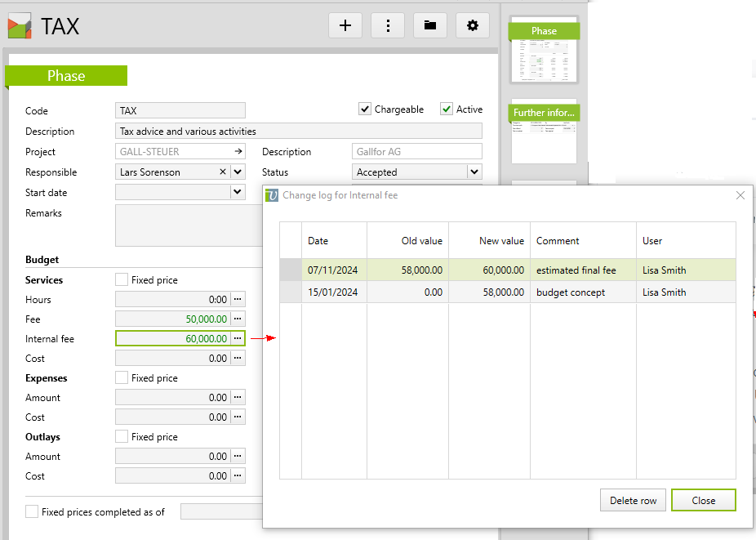Screen dimensions: 756x540
Task: Click the folder icon in header
Action: click(430, 25)
